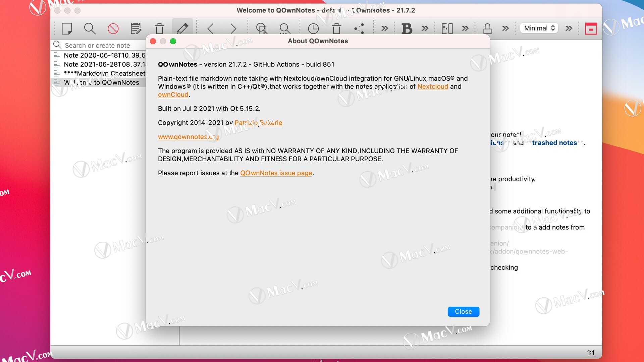Toggle red distraction-free mode icon
644x362 pixels.
click(591, 28)
